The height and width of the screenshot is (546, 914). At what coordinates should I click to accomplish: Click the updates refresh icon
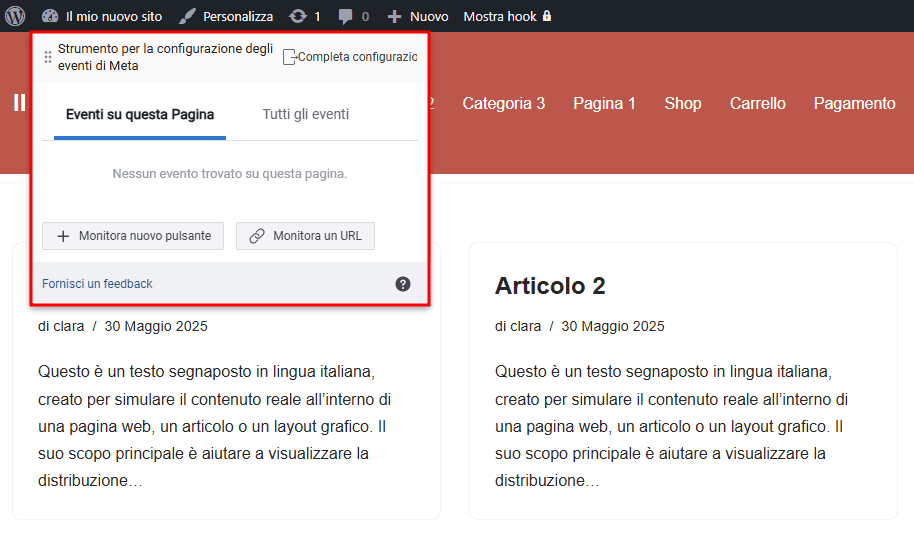298,16
